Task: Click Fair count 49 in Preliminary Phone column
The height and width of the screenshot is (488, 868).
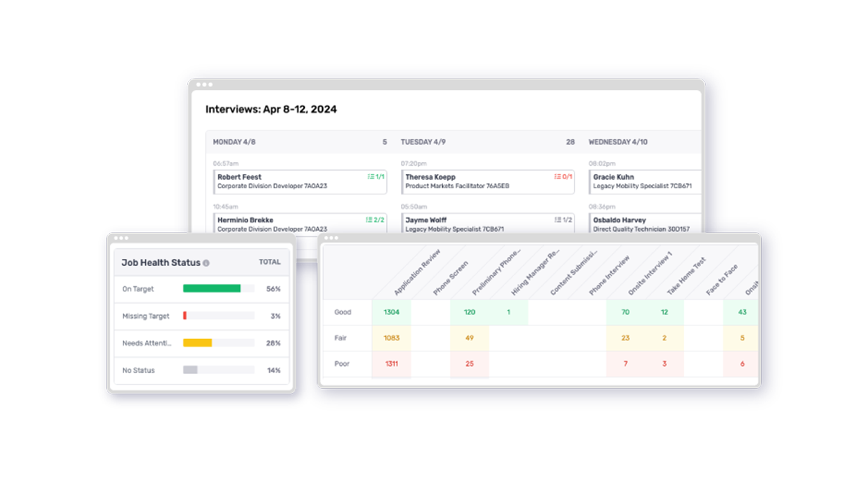Action: point(469,338)
